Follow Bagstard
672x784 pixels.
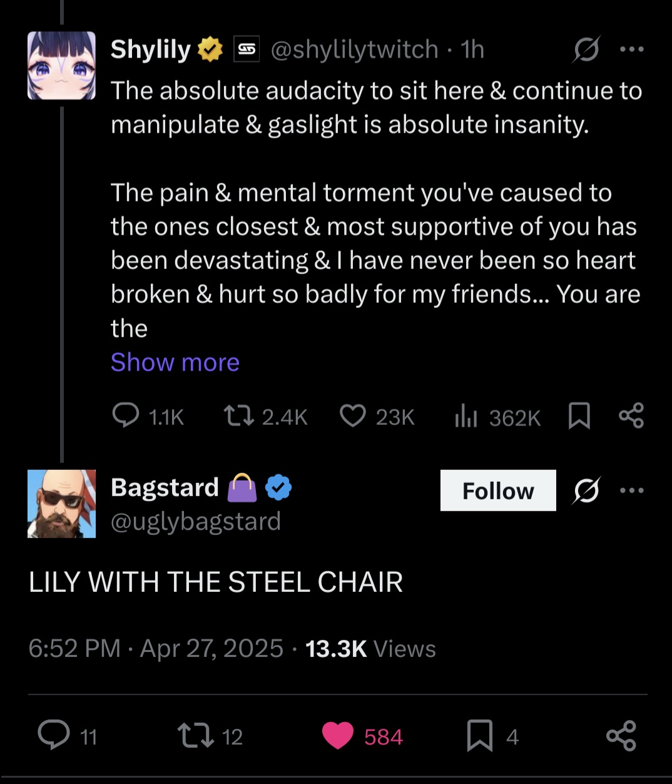click(x=498, y=491)
